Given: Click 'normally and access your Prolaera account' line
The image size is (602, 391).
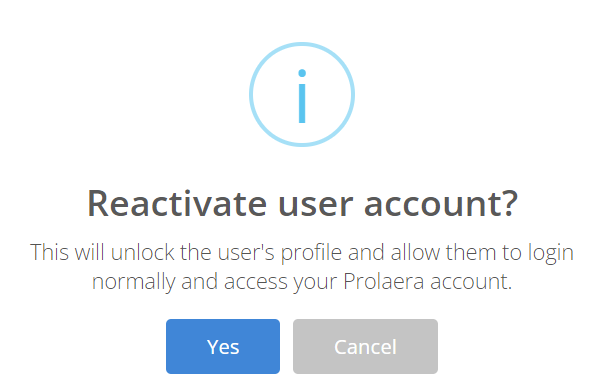Looking at the screenshot, I should (302, 282).
